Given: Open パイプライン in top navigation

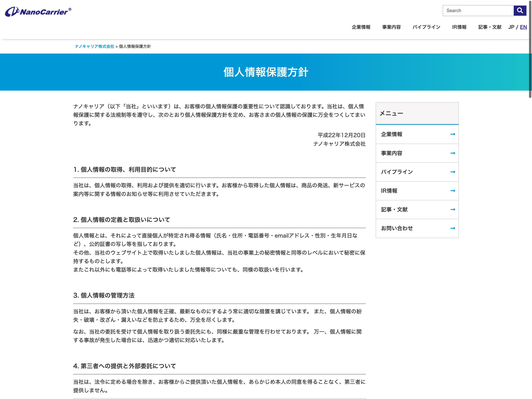Looking at the screenshot, I should click(426, 27).
